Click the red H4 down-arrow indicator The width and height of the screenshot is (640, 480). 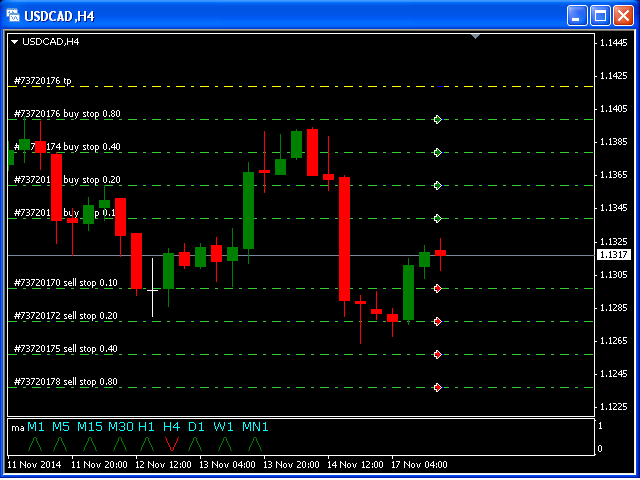pos(171,443)
